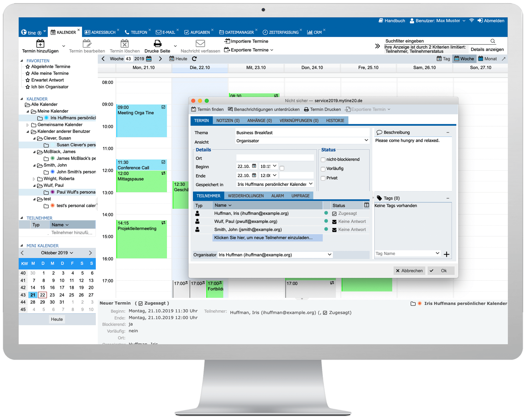Screen dimensions: 526x420
Task: Click Abbrechen button in dialog
Action: 409,271
